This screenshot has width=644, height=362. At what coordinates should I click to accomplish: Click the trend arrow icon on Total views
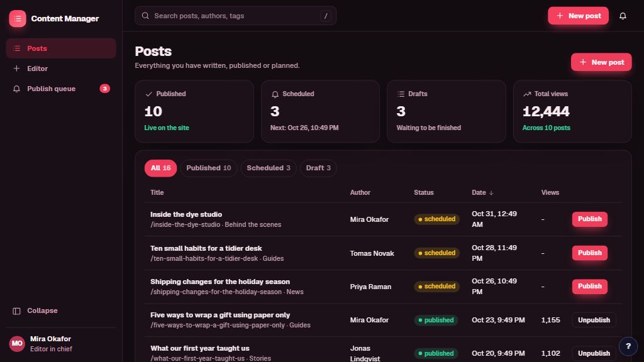527,94
